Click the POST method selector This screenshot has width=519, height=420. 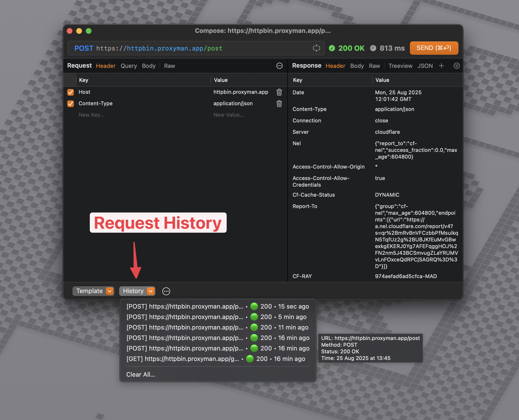(x=84, y=48)
